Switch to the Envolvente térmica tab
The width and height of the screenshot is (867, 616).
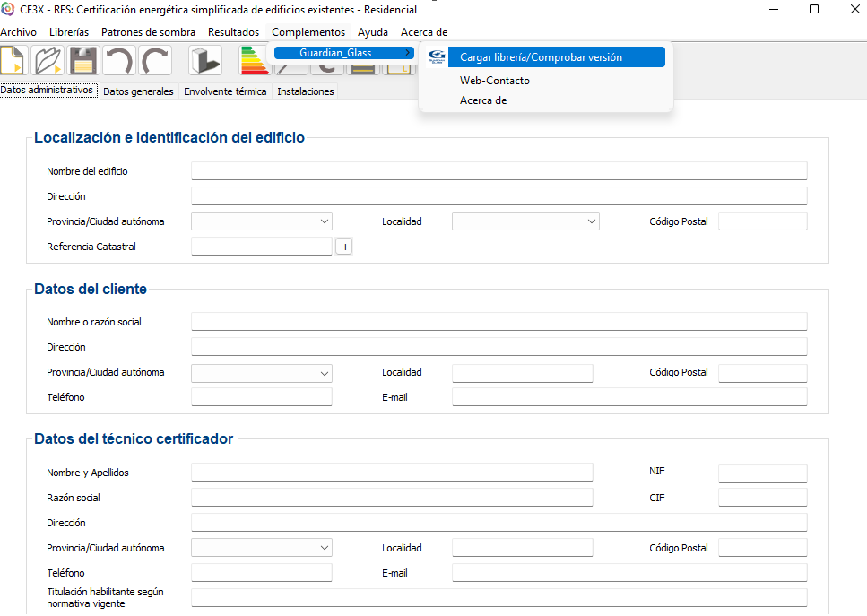coord(225,91)
